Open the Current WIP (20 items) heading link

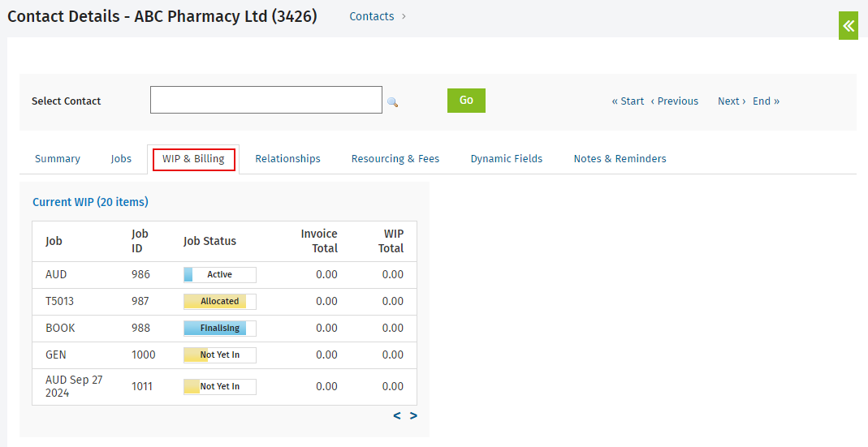(x=90, y=202)
